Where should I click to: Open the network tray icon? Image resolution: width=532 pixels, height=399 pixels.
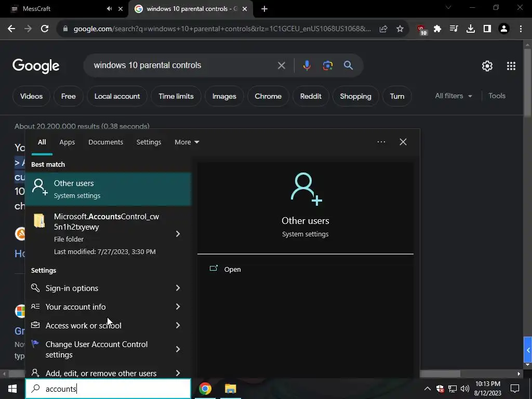click(x=453, y=389)
